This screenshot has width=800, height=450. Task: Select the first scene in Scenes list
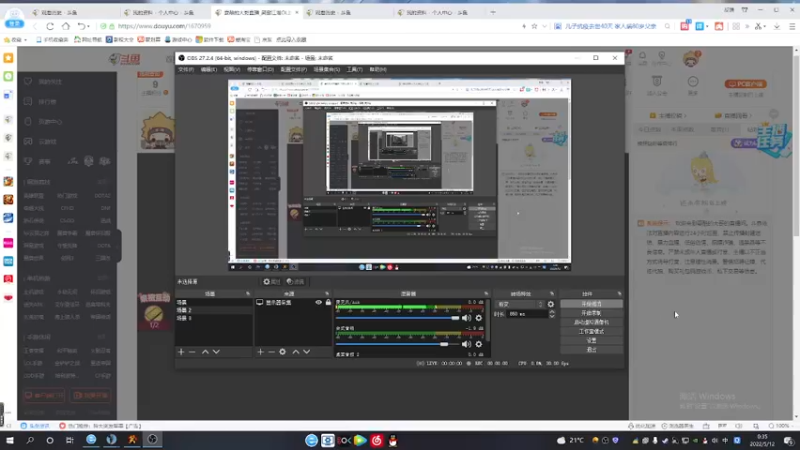pyautogui.click(x=213, y=302)
